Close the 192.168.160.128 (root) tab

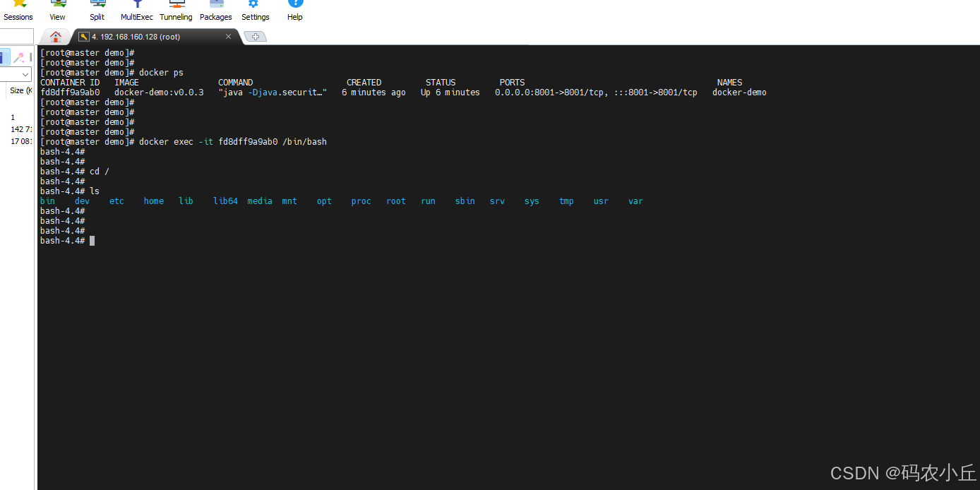click(x=228, y=37)
